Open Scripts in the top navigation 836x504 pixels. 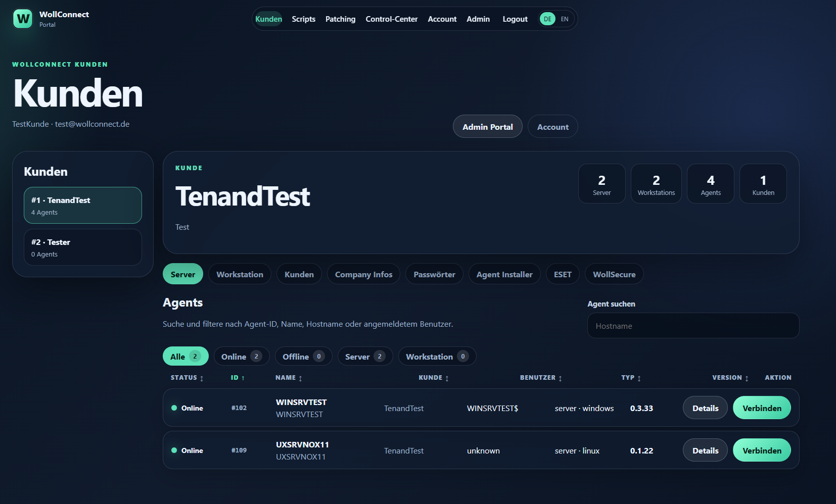303,19
